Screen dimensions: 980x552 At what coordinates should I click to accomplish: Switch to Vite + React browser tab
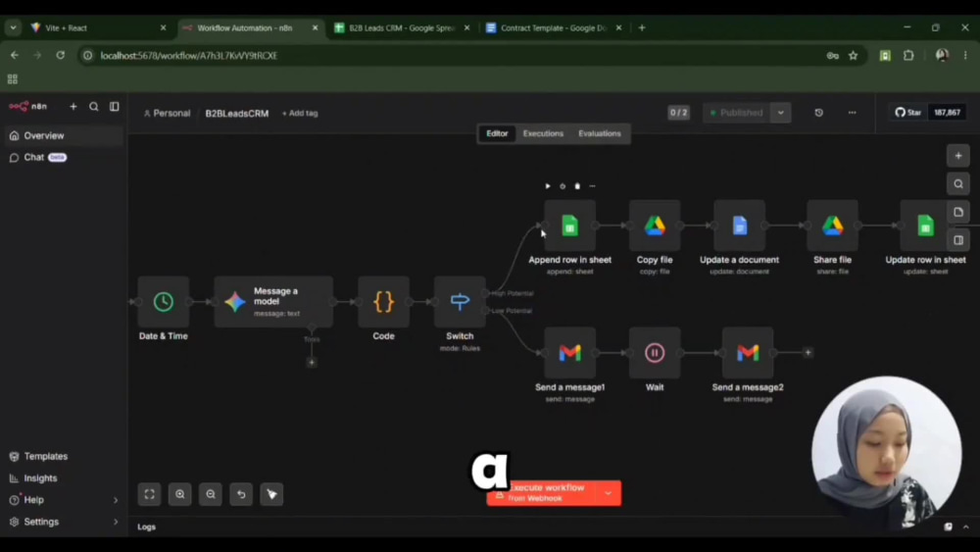coord(100,27)
